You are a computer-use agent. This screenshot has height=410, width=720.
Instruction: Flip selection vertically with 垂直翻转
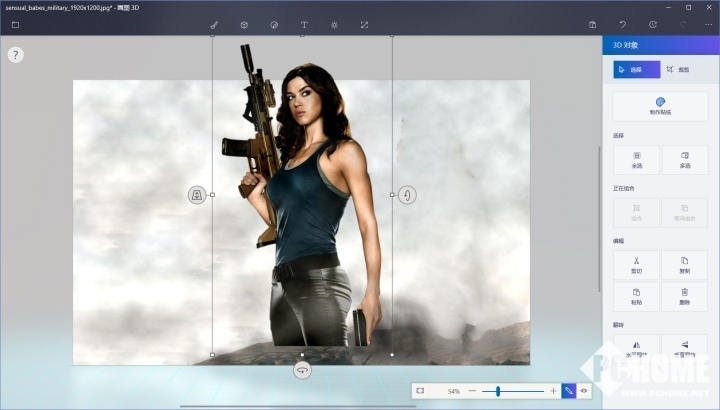pos(685,348)
